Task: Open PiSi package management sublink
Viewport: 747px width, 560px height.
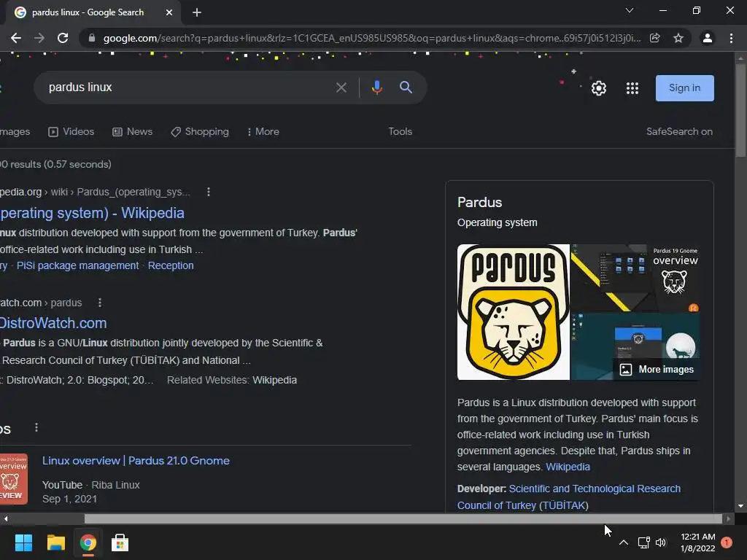Action: [x=77, y=265]
